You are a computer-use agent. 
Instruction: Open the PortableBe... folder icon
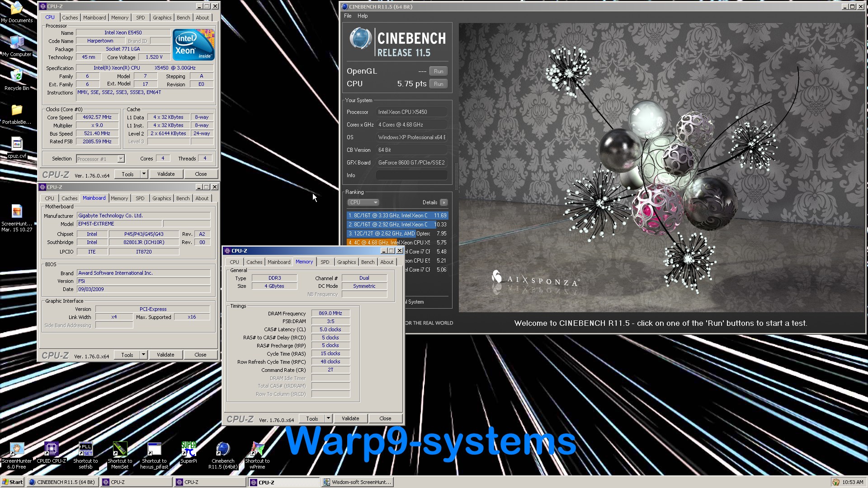pos(17,114)
